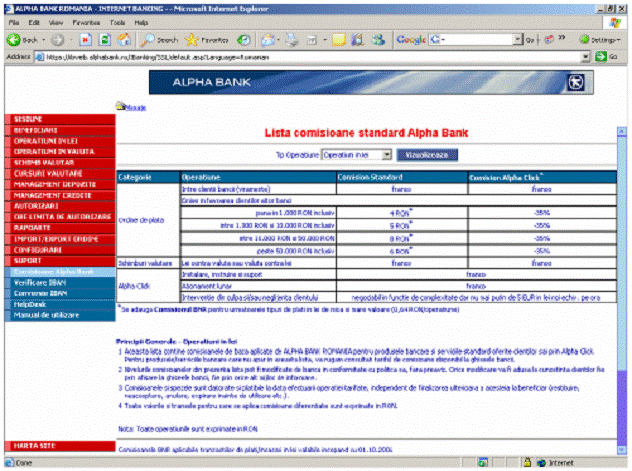Viewport: 632px width, 471px height.
Task: Open SCHIMB VALUTAR section
Action: pyautogui.click(x=60, y=163)
